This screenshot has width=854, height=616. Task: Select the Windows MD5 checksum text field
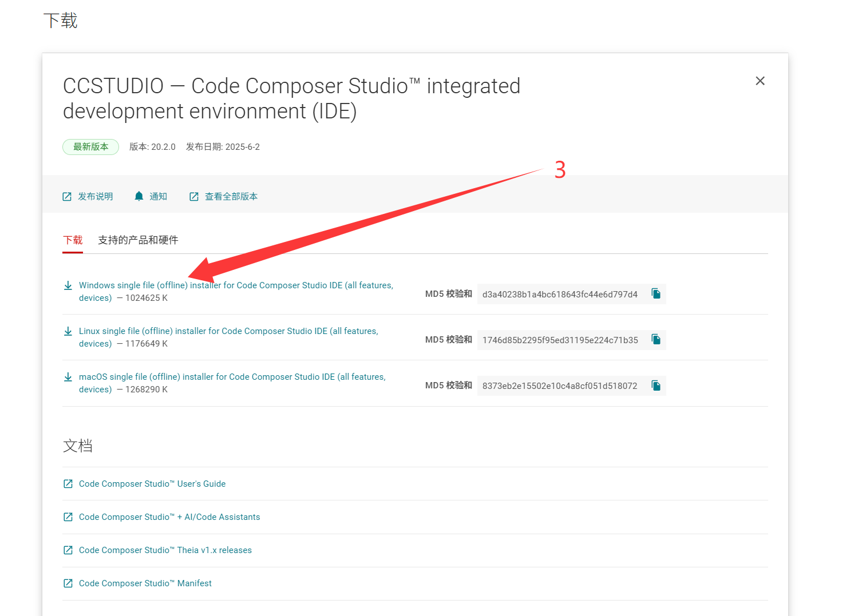[x=559, y=295]
